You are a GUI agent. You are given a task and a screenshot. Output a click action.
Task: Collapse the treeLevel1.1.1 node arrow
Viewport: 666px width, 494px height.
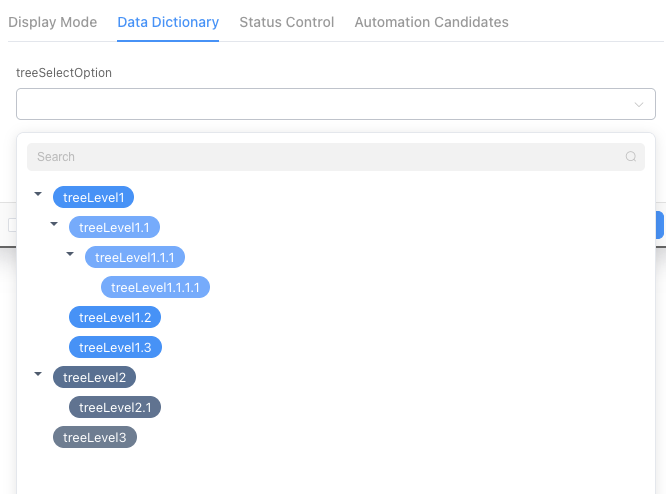[70, 254]
